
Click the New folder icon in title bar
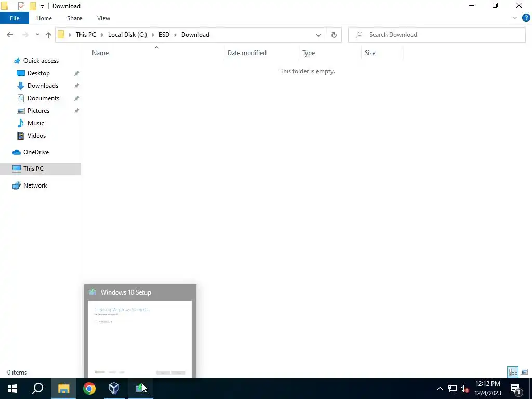33,6
